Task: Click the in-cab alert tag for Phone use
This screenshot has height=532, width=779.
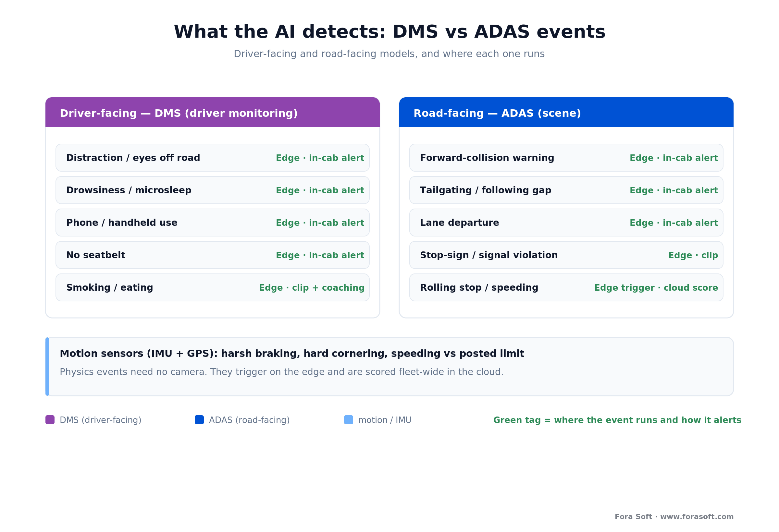Action: (320, 223)
